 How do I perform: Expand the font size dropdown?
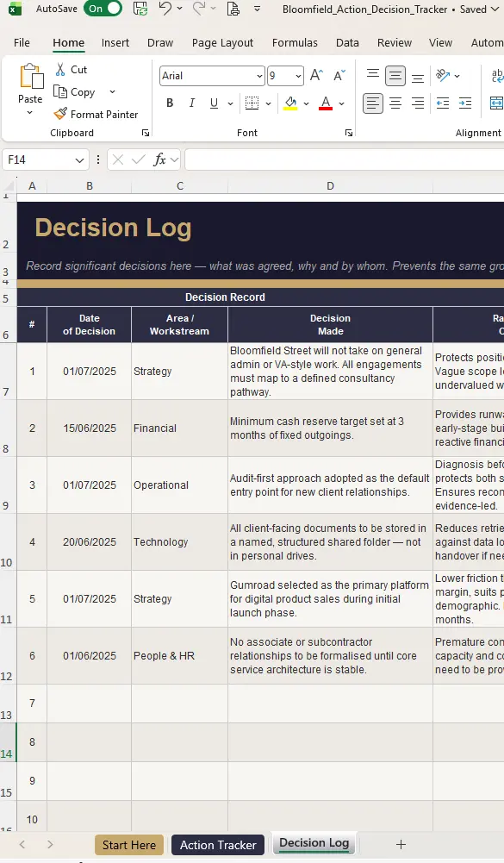(x=298, y=76)
